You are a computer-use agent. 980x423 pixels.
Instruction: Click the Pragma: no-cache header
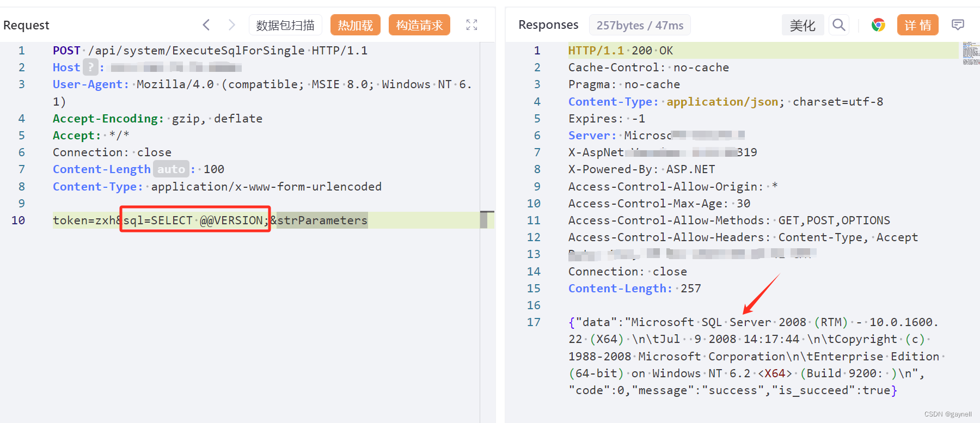click(624, 84)
